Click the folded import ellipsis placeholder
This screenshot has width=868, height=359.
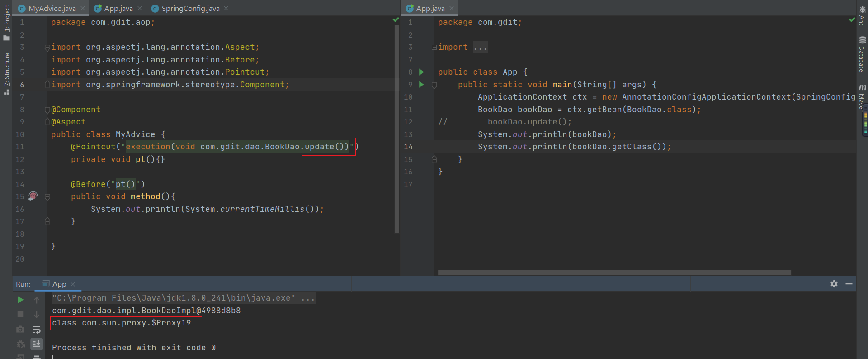[x=480, y=47]
